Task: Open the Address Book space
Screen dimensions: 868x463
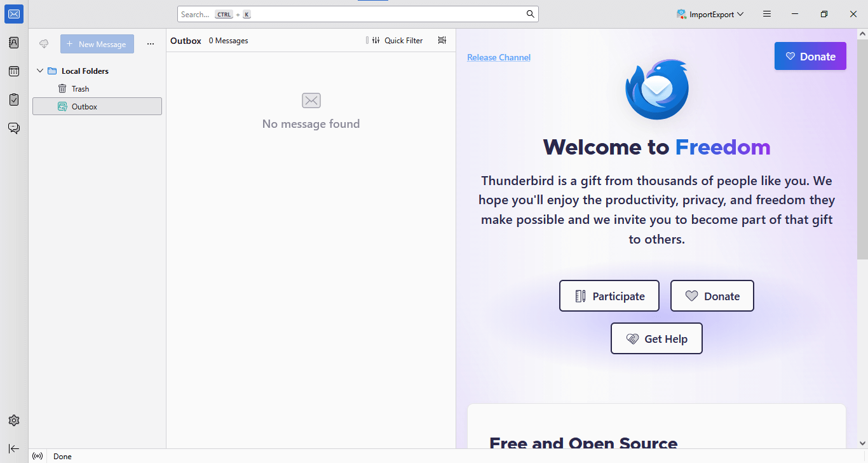Action: (x=14, y=43)
